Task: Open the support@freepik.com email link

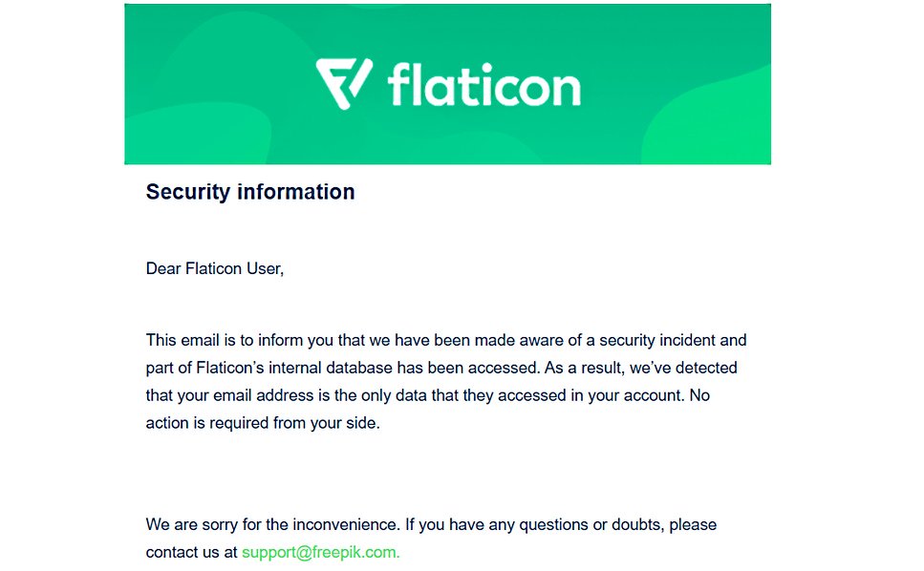Action: tap(320, 552)
